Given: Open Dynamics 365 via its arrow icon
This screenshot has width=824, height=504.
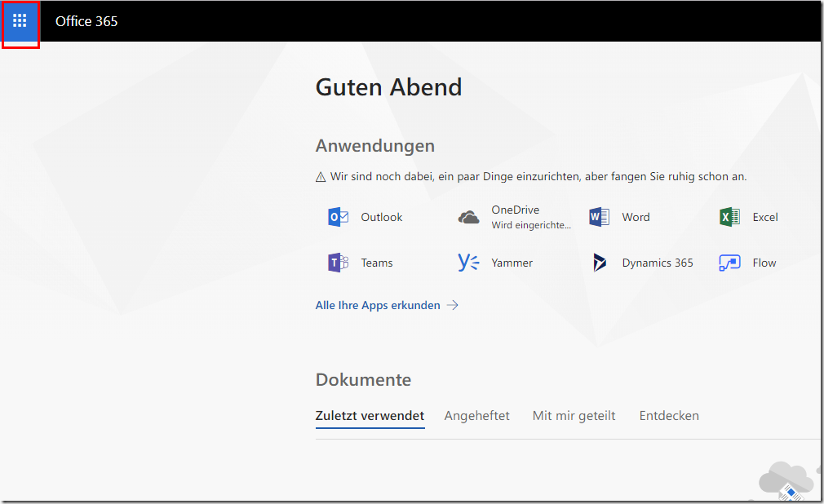Looking at the screenshot, I should click(x=599, y=263).
